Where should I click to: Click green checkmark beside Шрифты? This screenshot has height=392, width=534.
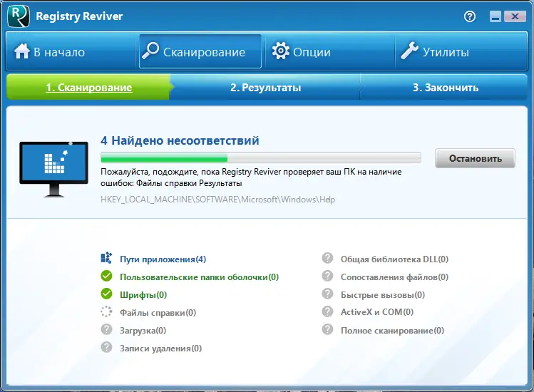[107, 294]
